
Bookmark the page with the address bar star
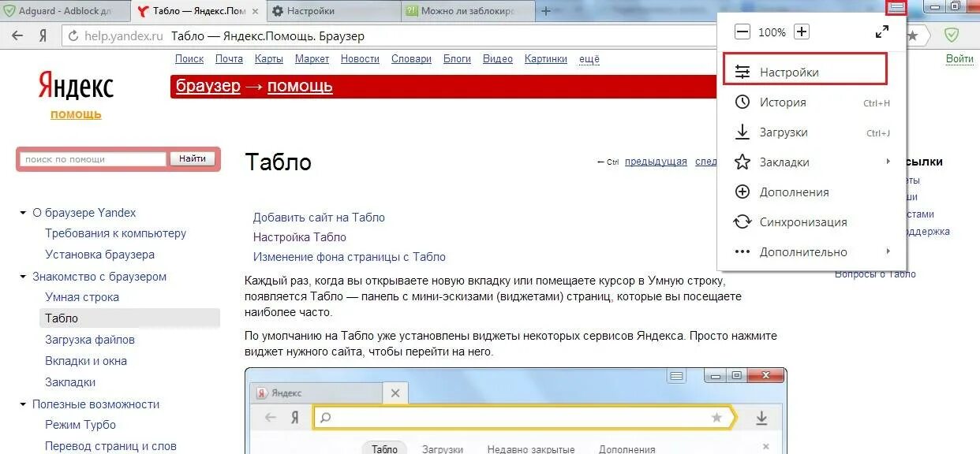913,35
